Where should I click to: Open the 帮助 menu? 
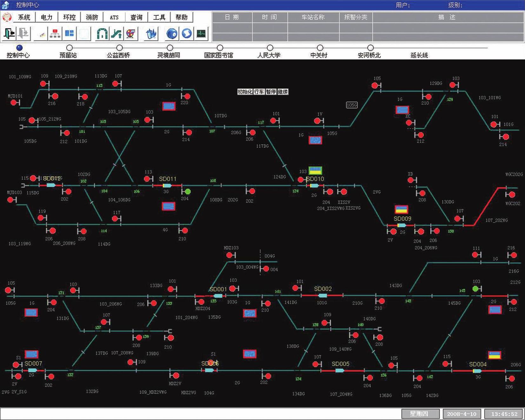(182, 17)
